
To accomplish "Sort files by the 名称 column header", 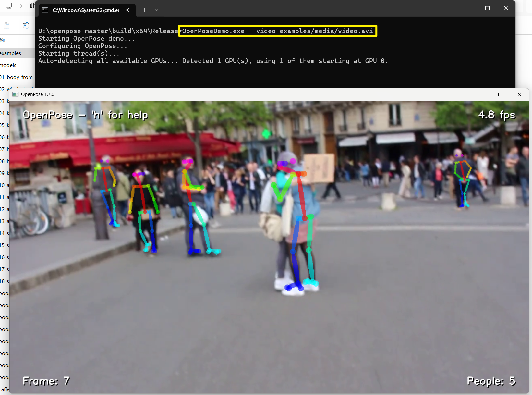I will [x=3, y=40].
